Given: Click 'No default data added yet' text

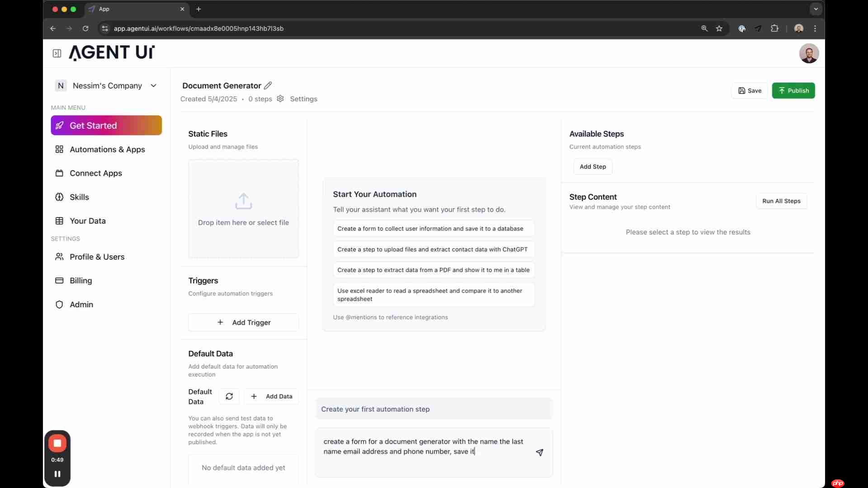Looking at the screenshot, I should (x=243, y=468).
